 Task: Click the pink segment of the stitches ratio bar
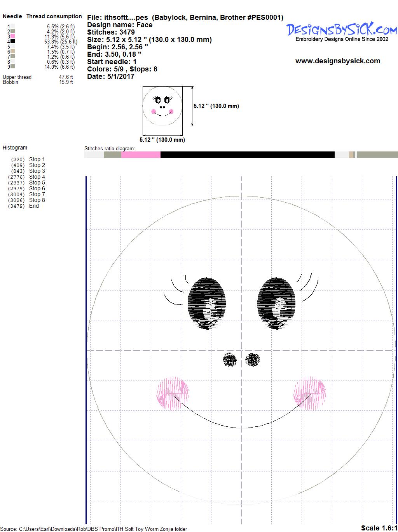141,155
